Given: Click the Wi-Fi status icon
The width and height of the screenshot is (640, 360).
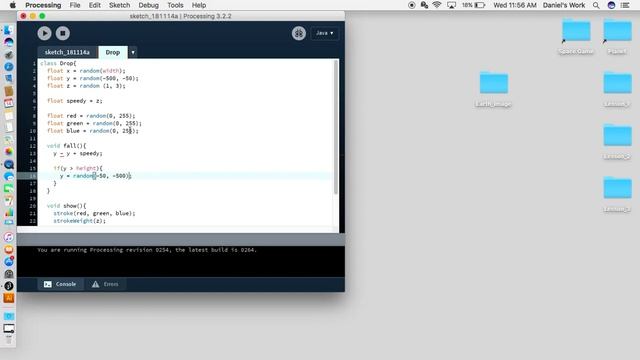Looking at the screenshot, I should (437, 5).
